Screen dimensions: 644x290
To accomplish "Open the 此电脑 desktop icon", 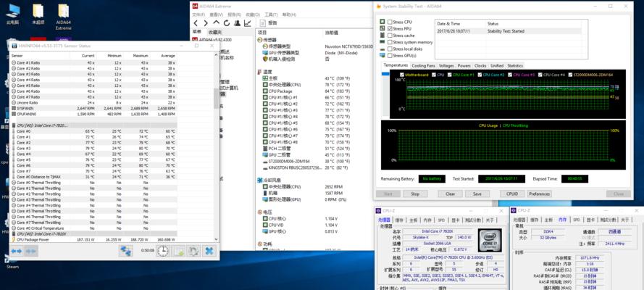I will (13, 14).
